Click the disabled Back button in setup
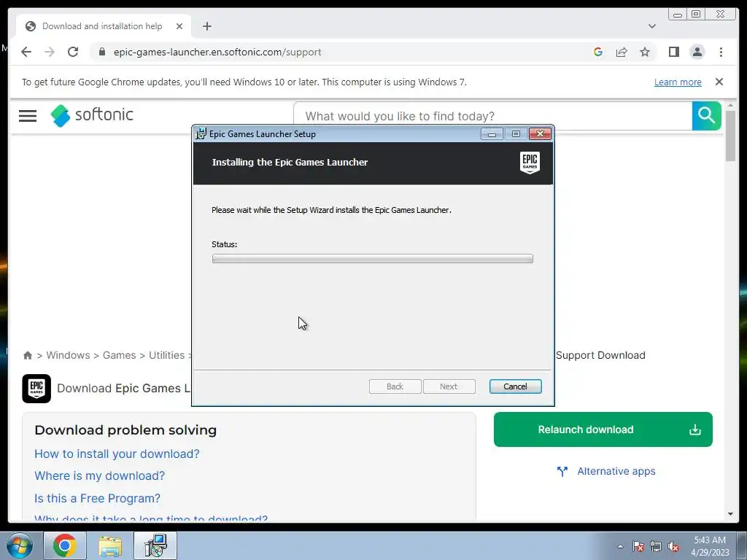This screenshot has width=747, height=560. pos(395,386)
